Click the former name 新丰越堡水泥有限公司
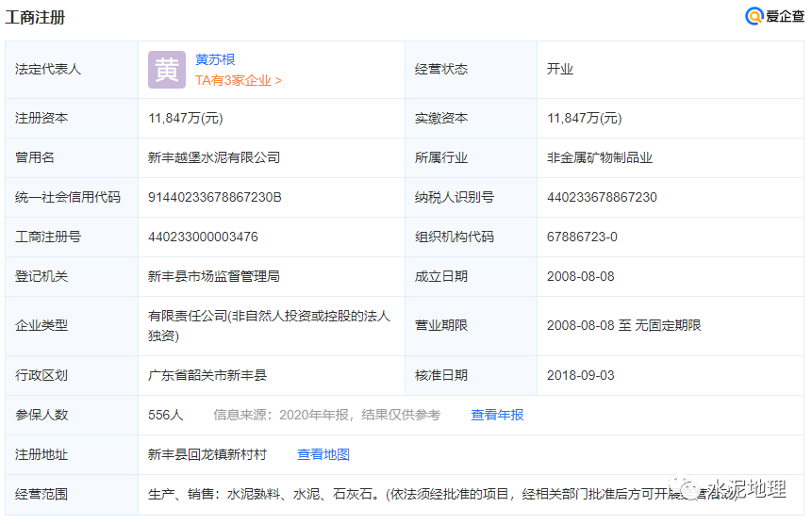The height and width of the screenshot is (524, 812). click(214, 157)
